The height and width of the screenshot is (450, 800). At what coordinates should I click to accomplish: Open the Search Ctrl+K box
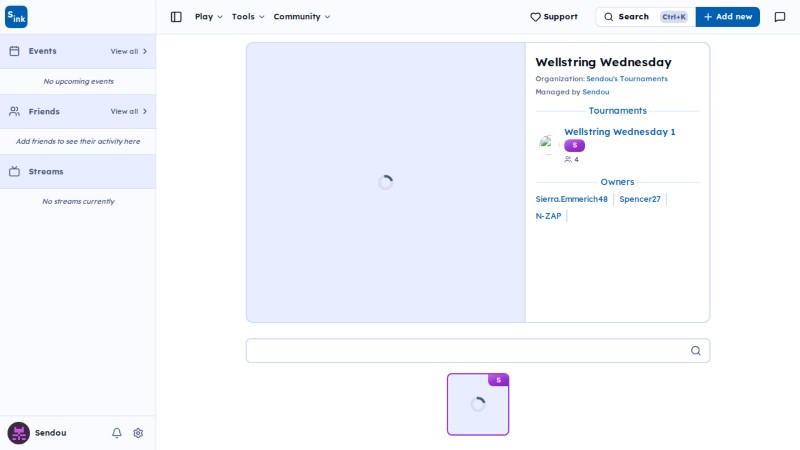[x=645, y=17]
